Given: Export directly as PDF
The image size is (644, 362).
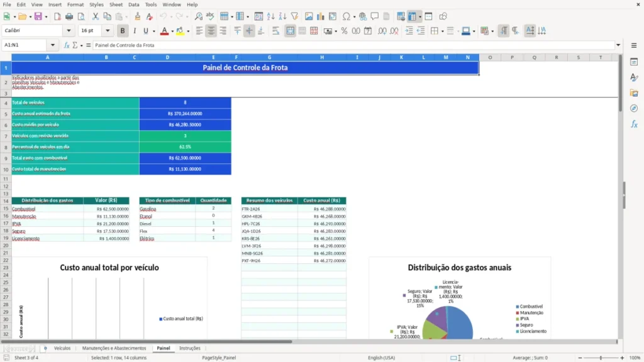Looking at the screenshot, I should [x=57, y=16].
